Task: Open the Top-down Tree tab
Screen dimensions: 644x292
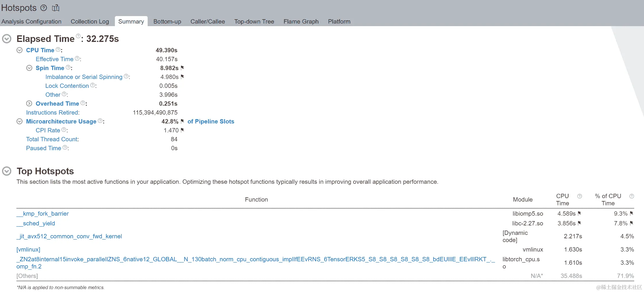Action: point(254,22)
